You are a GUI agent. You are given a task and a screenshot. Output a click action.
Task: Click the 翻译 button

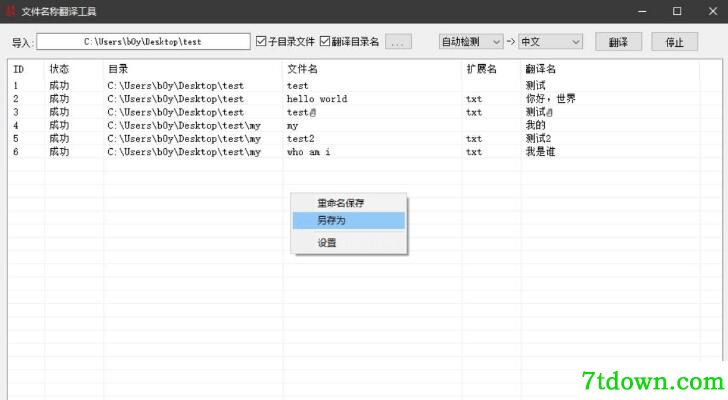[x=618, y=42]
